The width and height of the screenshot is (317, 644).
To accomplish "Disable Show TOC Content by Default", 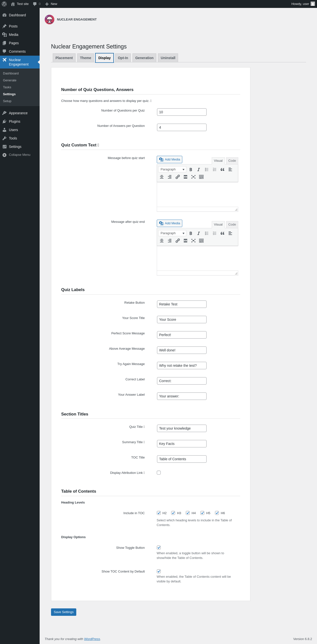I will point(159,571).
